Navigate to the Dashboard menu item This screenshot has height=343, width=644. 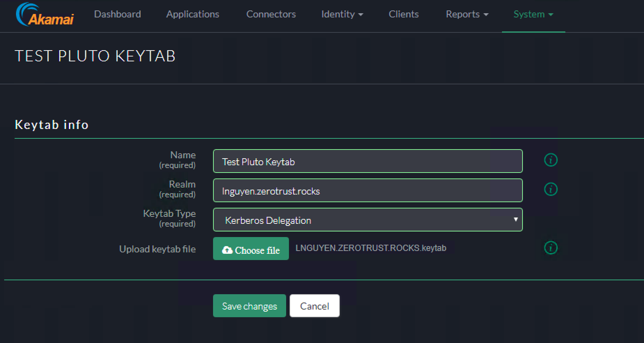click(117, 14)
